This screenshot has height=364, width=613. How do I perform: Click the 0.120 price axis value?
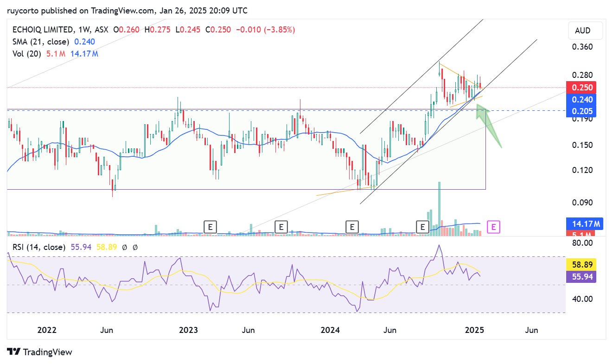click(582, 170)
